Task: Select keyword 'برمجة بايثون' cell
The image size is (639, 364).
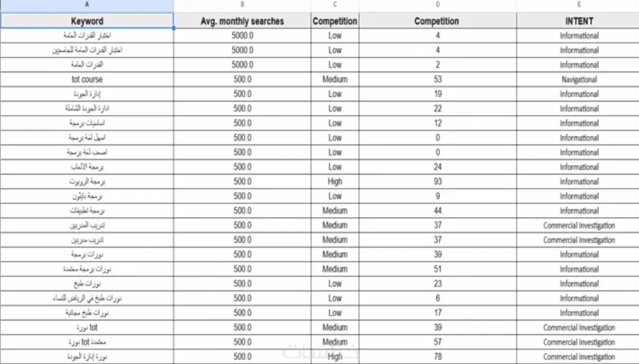Action: [87, 196]
